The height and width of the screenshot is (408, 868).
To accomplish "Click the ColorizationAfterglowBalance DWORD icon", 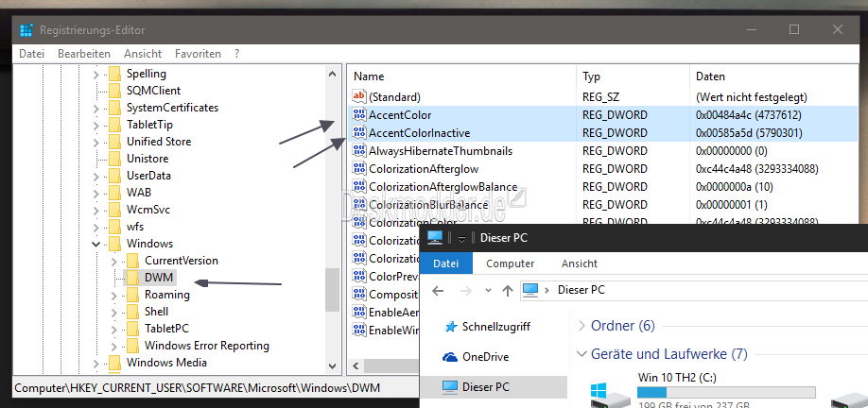I will tap(359, 186).
